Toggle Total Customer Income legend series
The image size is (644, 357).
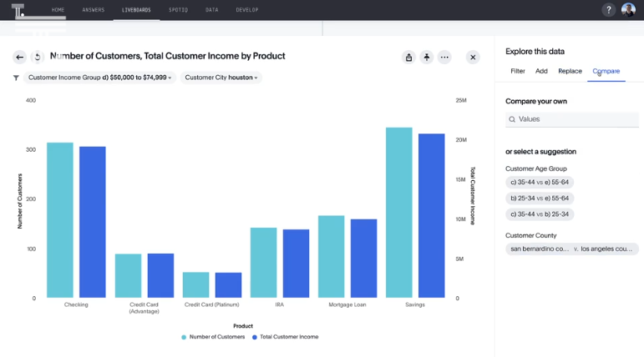click(287, 337)
